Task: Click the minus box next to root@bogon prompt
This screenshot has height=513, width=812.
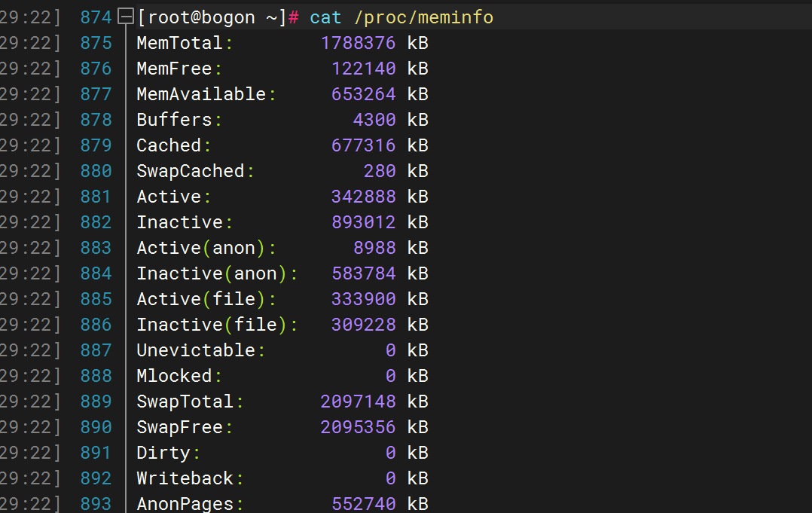Action: [x=125, y=17]
